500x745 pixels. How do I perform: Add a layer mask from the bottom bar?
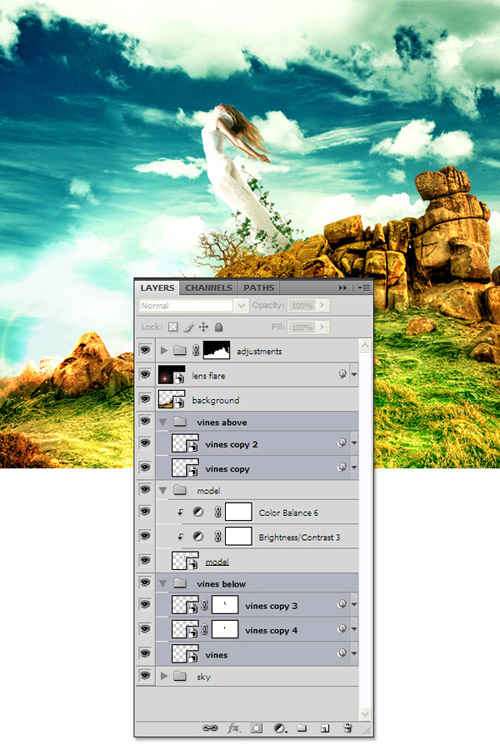[x=257, y=728]
